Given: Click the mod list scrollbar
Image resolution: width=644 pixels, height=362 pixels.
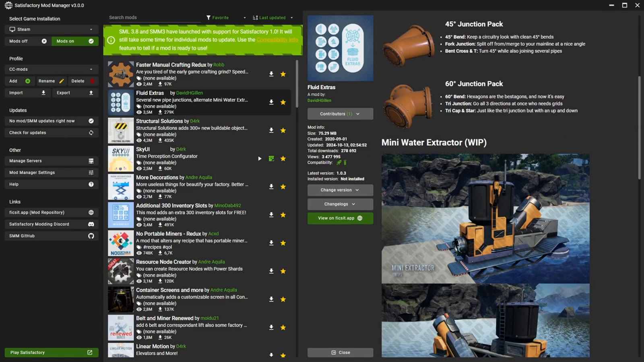Looking at the screenshot, I should point(297,84).
